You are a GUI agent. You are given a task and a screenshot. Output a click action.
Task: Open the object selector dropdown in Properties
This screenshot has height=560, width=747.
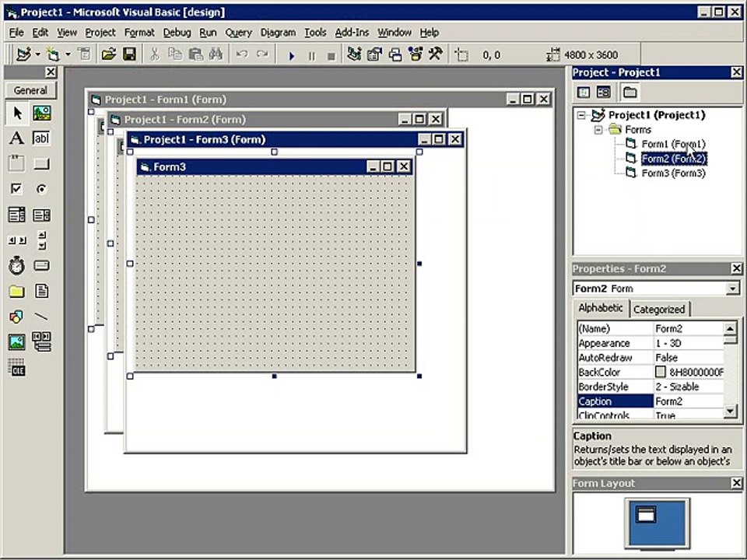[733, 289]
